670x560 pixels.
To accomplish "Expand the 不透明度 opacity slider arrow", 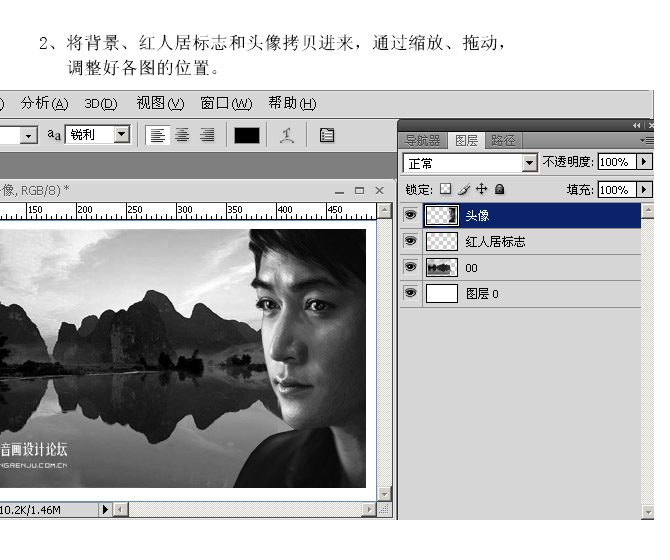I will 643,162.
